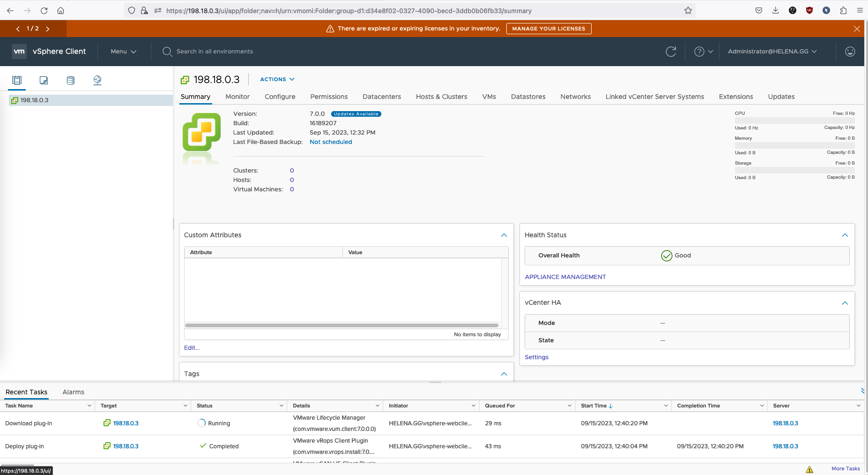Open the Administrator@HELENA.GG user menu

pos(772,52)
